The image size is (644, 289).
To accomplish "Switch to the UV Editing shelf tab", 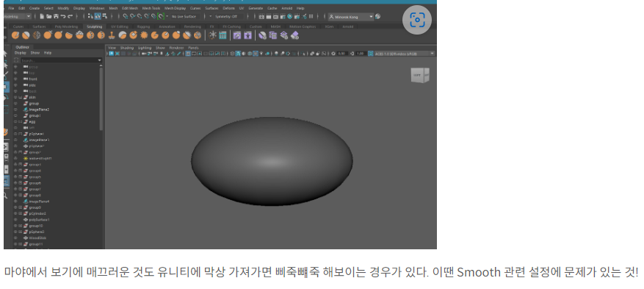I will point(120,26).
